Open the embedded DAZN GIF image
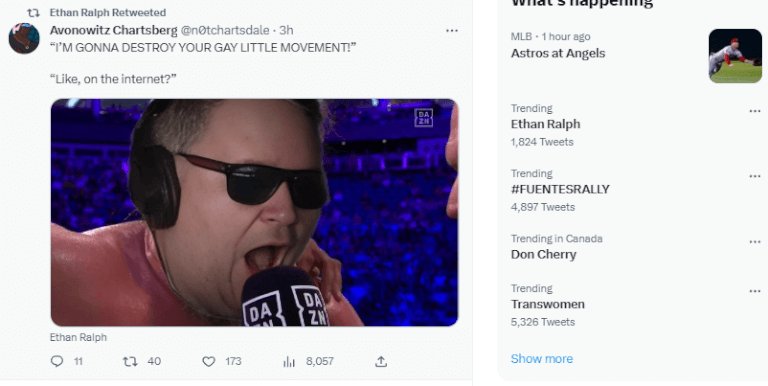This screenshot has height=386, width=768. 254,213
